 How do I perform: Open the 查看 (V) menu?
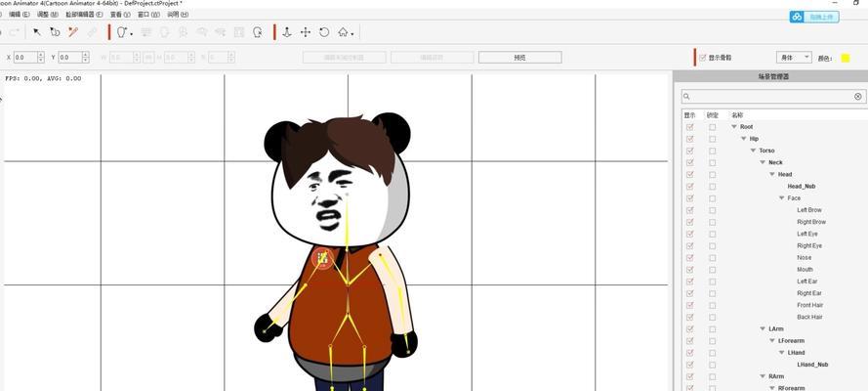(120, 14)
